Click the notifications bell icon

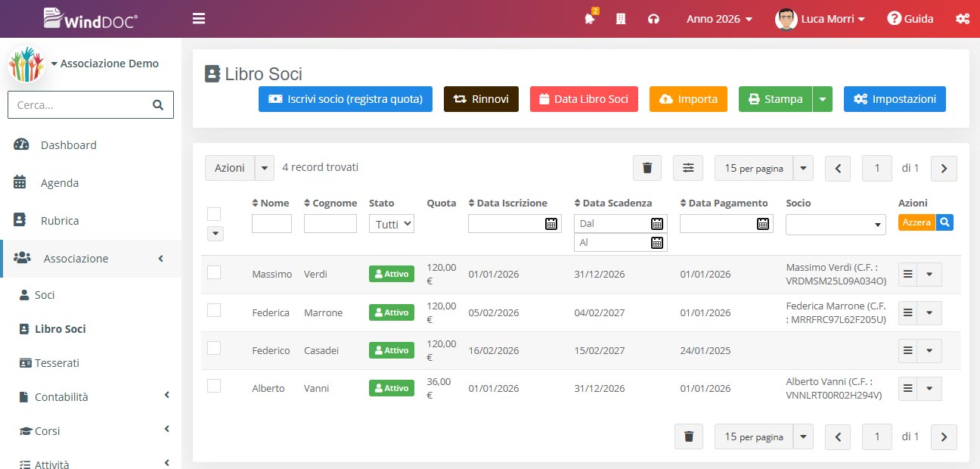coord(590,19)
